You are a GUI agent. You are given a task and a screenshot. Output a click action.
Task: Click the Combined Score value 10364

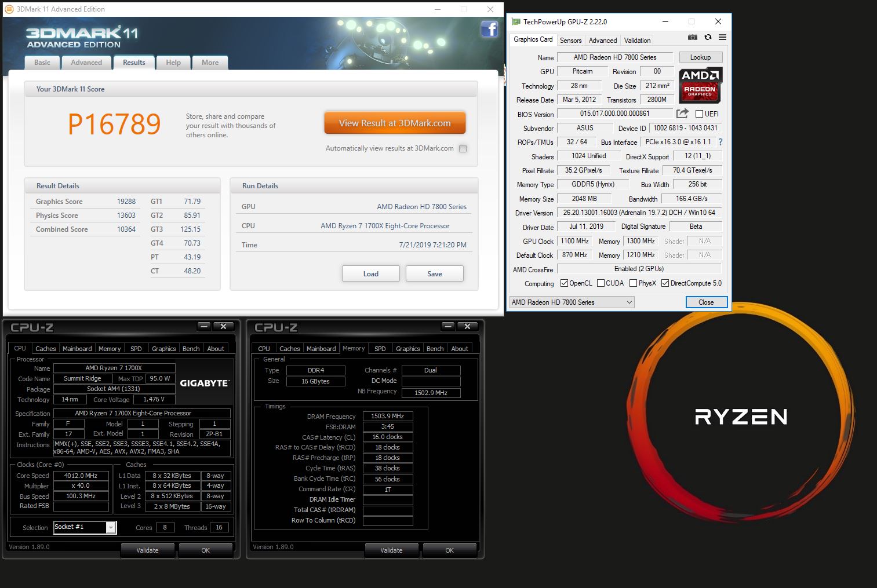[126, 229]
